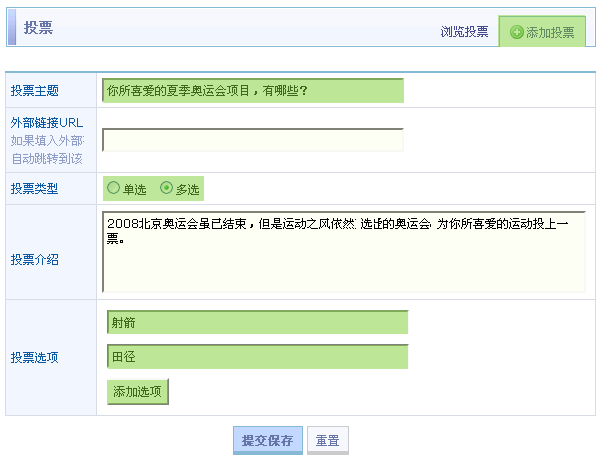The width and height of the screenshot is (600, 461).
Task: Click inside the 投票介绍 text area
Action: point(343,252)
